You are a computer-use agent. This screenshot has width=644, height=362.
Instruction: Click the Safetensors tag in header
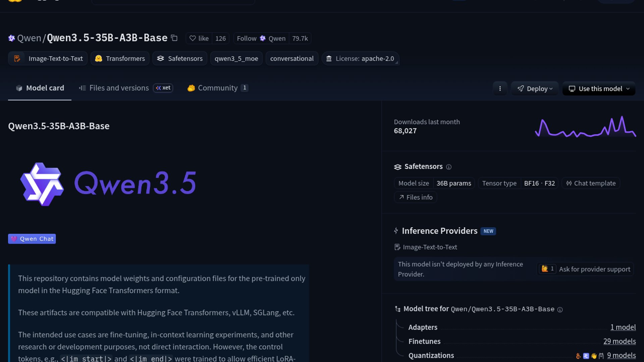[x=180, y=59]
